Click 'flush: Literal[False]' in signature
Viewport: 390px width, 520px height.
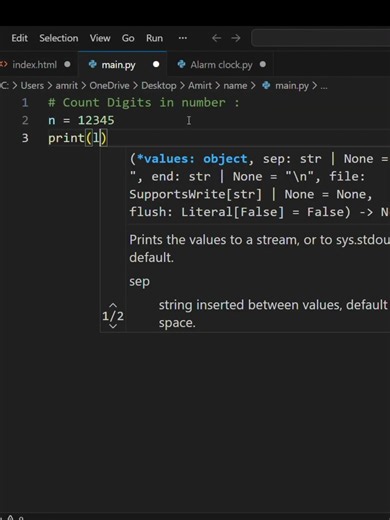coord(207,212)
